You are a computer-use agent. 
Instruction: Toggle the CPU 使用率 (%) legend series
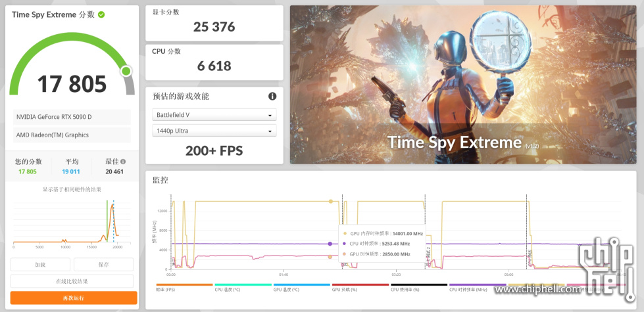(419, 287)
